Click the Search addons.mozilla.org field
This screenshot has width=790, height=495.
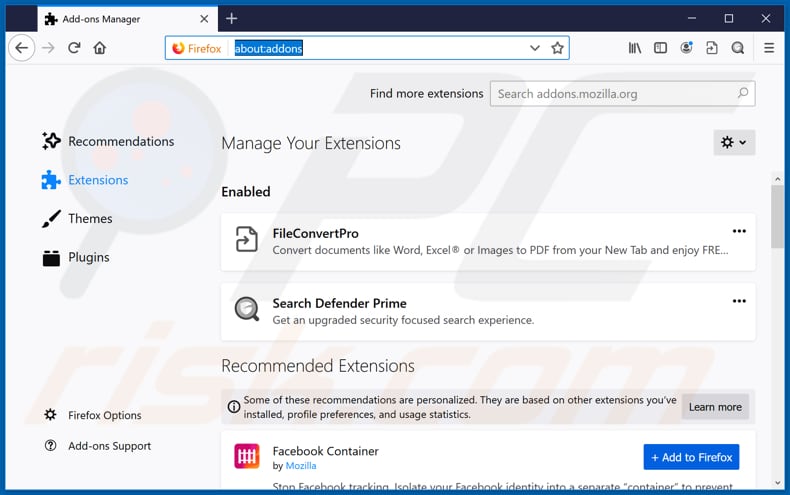(x=622, y=94)
